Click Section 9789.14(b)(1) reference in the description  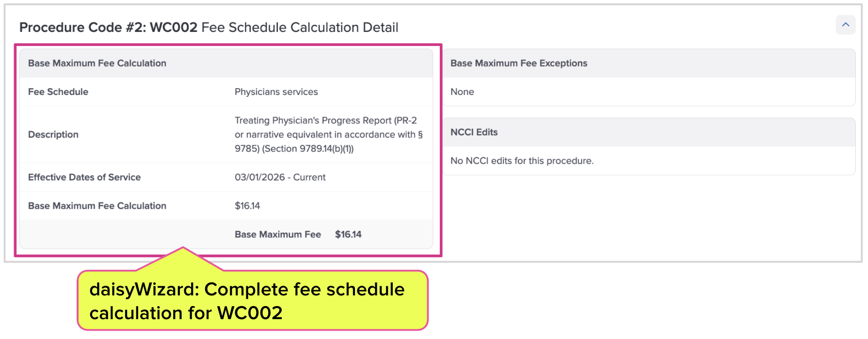click(308, 149)
